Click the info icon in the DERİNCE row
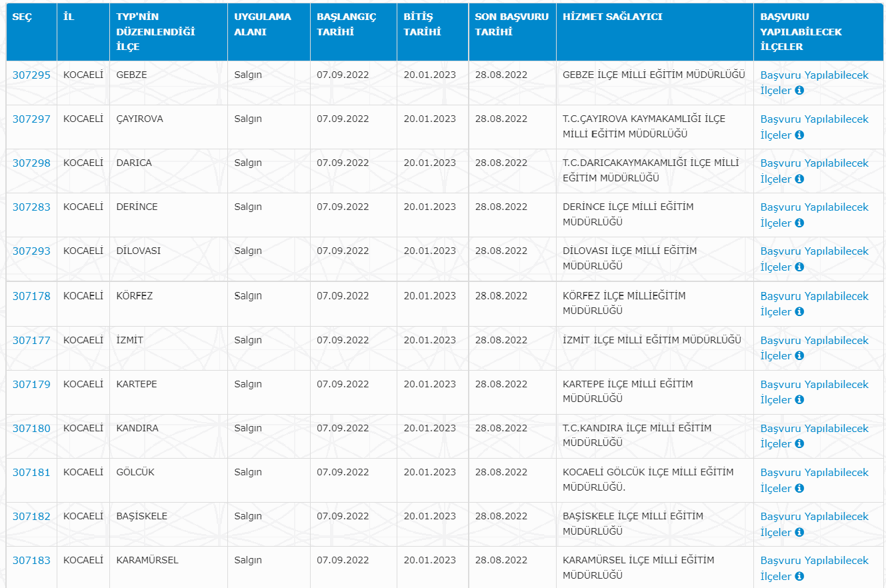 tap(799, 223)
